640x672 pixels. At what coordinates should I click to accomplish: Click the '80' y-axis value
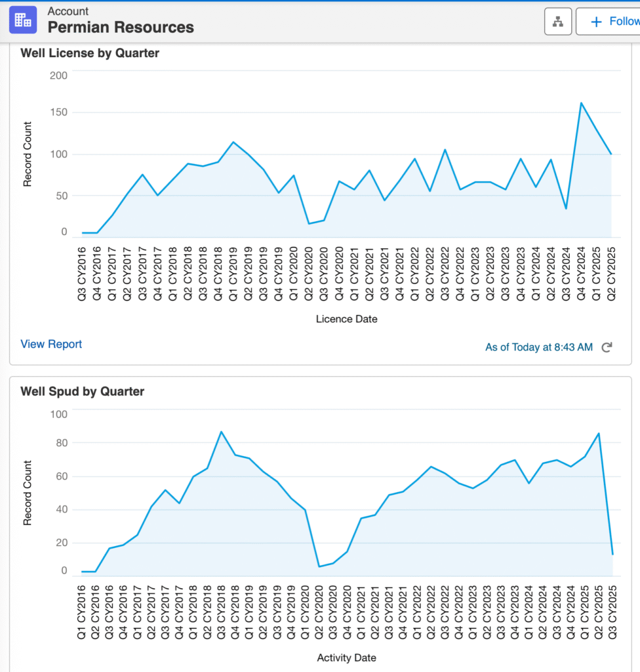coord(62,443)
